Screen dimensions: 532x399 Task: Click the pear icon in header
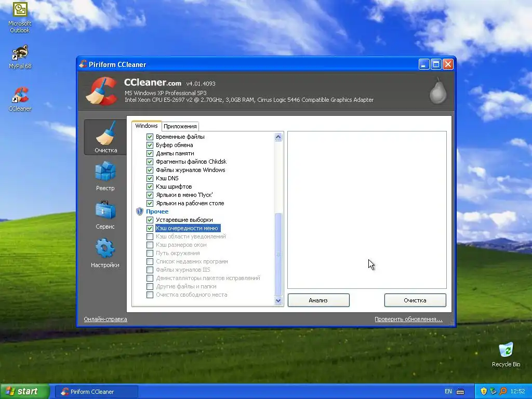pos(438,91)
